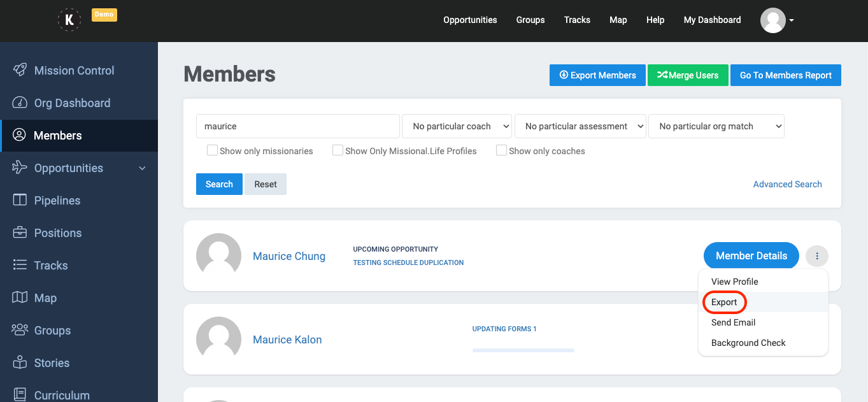Click Maurice Kalon's avatar picture
Screen dimensions: 868x402
coord(218,340)
